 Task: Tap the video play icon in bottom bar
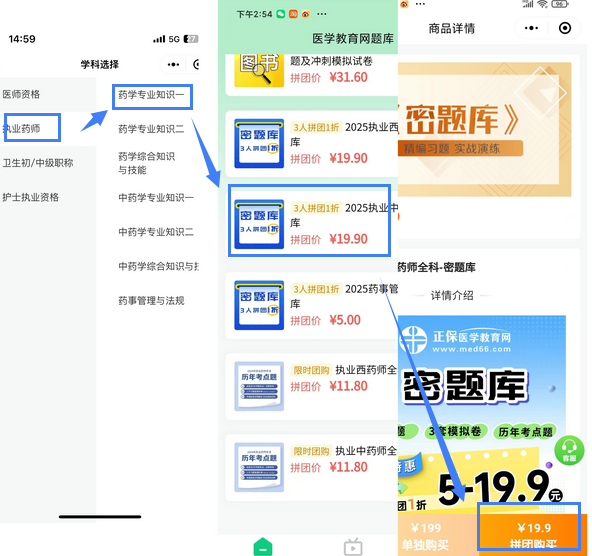tap(353, 547)
